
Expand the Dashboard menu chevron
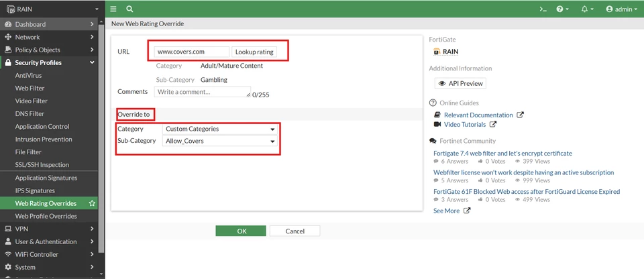pos(92,24)
